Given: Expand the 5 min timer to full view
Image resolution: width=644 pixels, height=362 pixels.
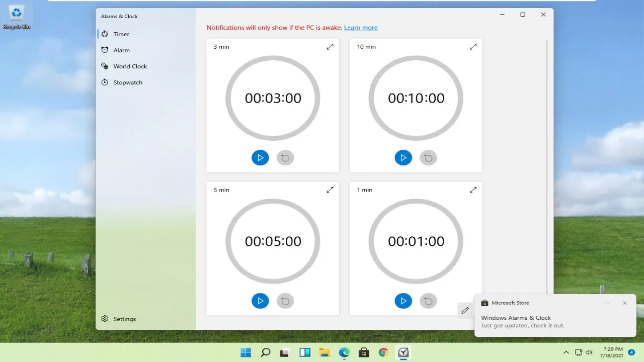Looking at the screenshot, I should 330,190.
